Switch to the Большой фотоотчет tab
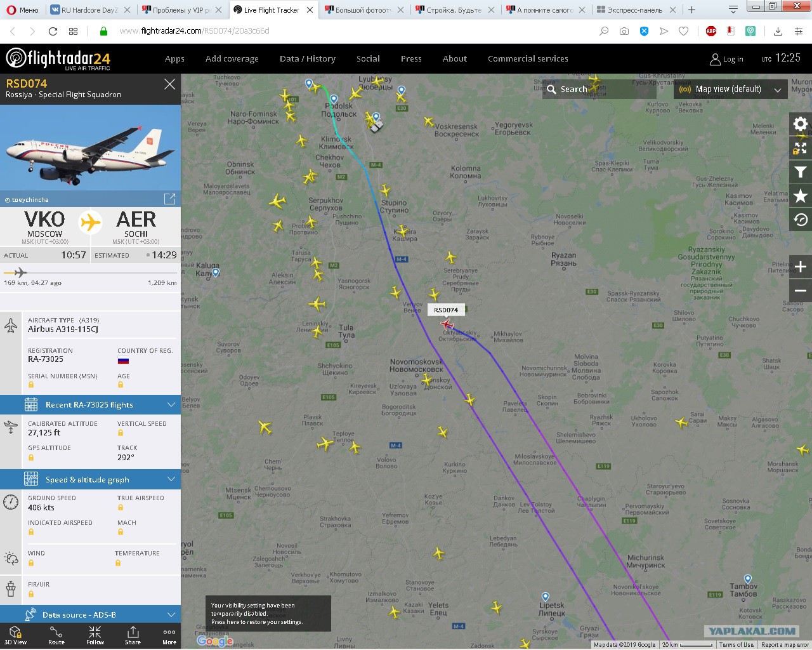 tap(364, 10)
